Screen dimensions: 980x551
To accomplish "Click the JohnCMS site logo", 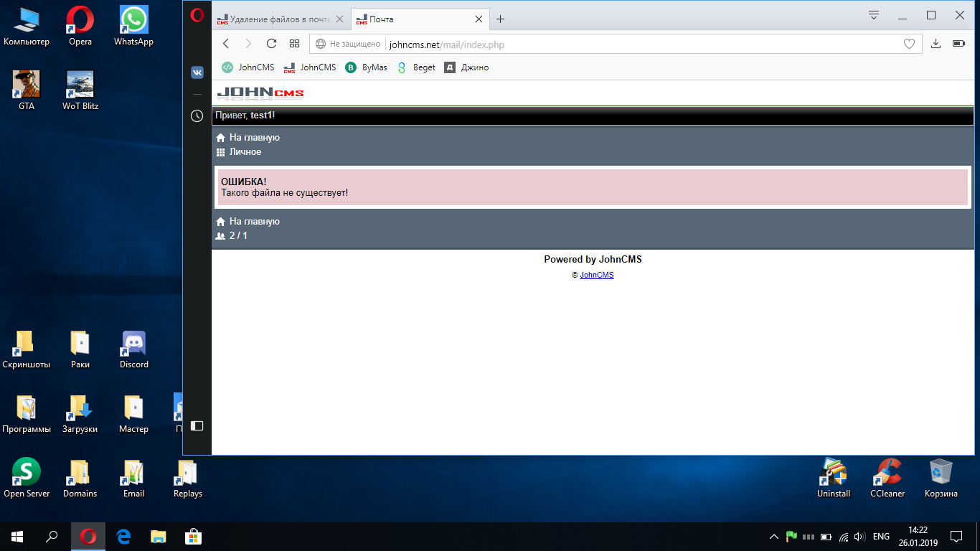I will pyautogui.click(x=260, y=93).
